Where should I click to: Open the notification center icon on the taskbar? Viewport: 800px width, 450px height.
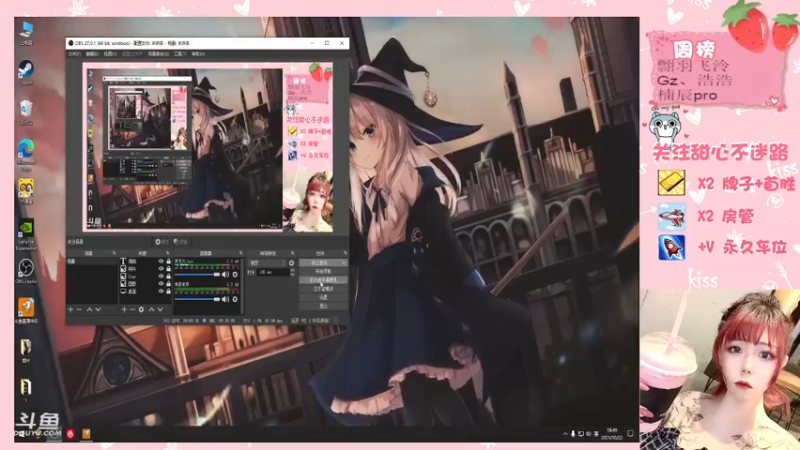pos(631,434)
